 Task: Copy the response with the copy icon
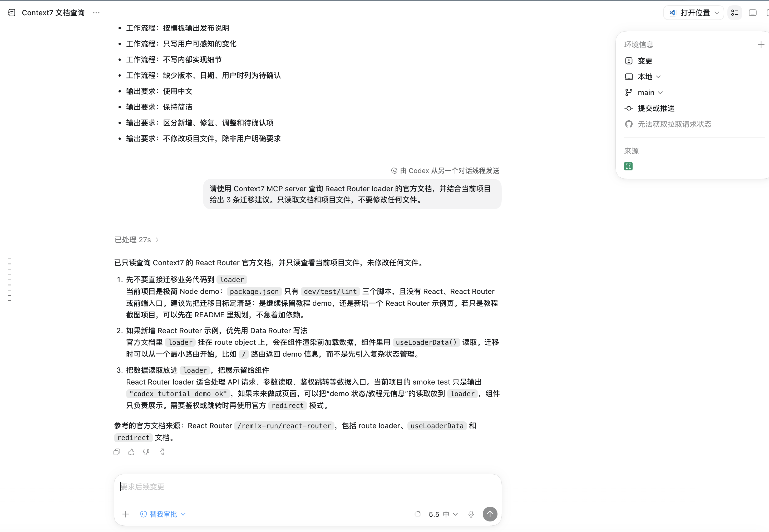pyautogui.click(x=117, y=452)
